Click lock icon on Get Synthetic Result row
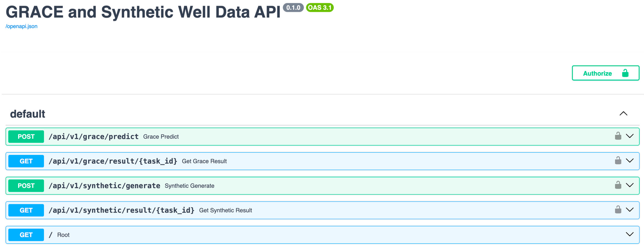644x250 pixels. (618, 210)
